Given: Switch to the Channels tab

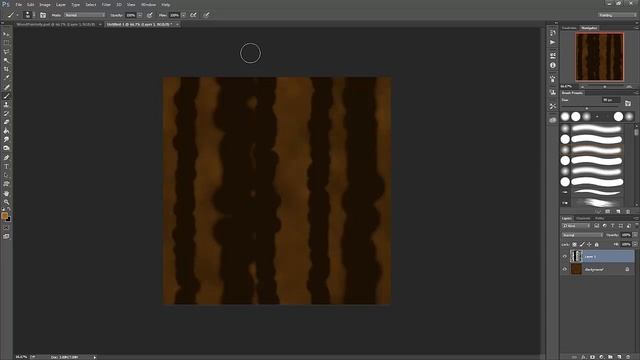Looking at the screenshot, I should coord(583,218).
